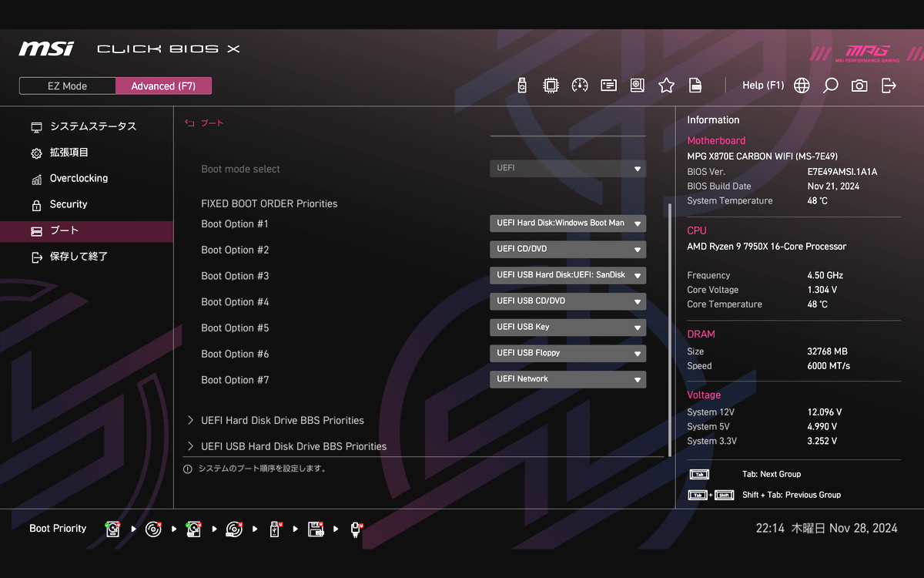
Task: Click the Tab key icon for Next Group
Action: point(699,475)
